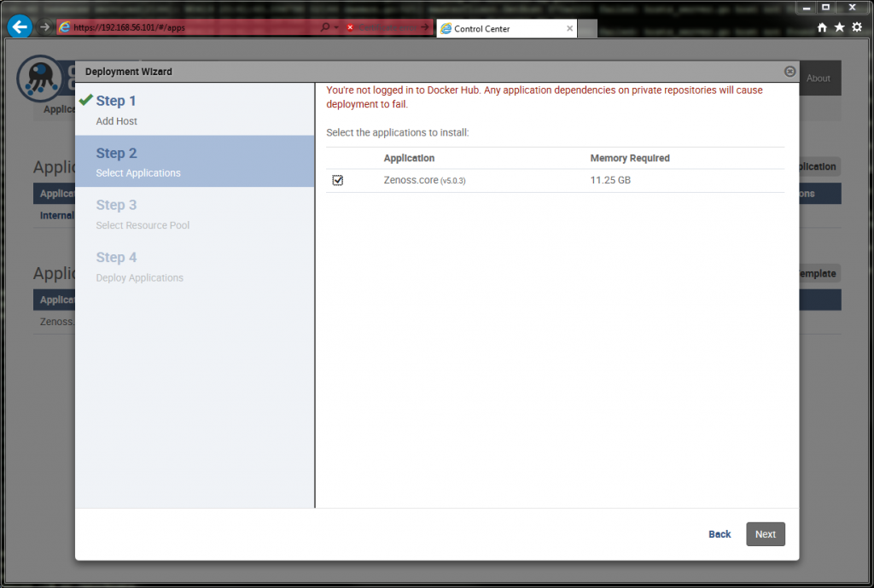The width and height of the screenshot is (874, 588).
Task: Click the browser back arrow button
Action: coord(19,26)
